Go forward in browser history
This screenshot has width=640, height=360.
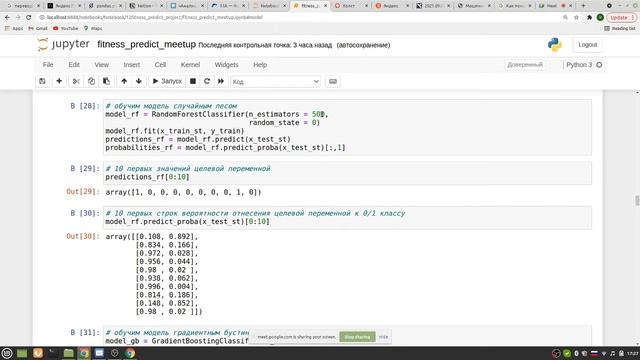click(18, 17)
